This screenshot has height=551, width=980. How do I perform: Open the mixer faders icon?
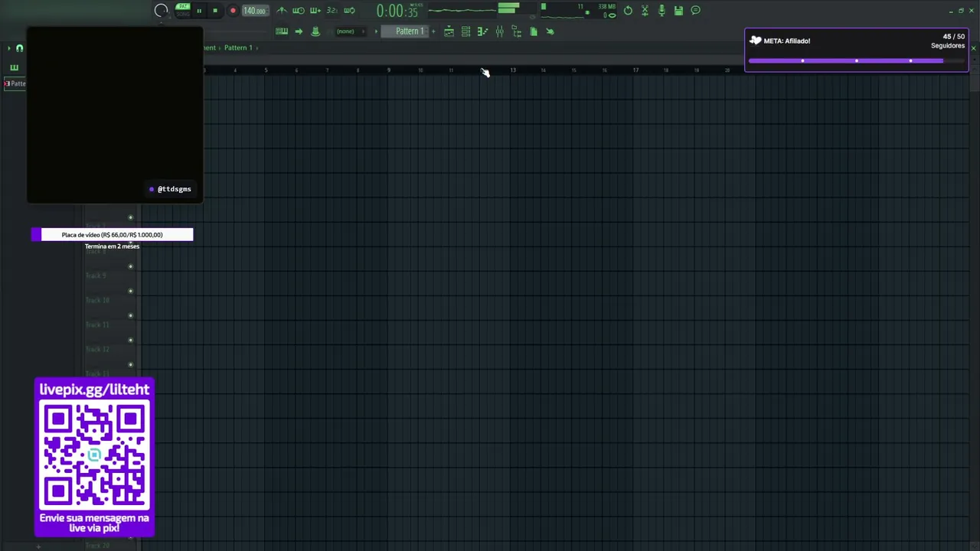[x=499, y=31]
